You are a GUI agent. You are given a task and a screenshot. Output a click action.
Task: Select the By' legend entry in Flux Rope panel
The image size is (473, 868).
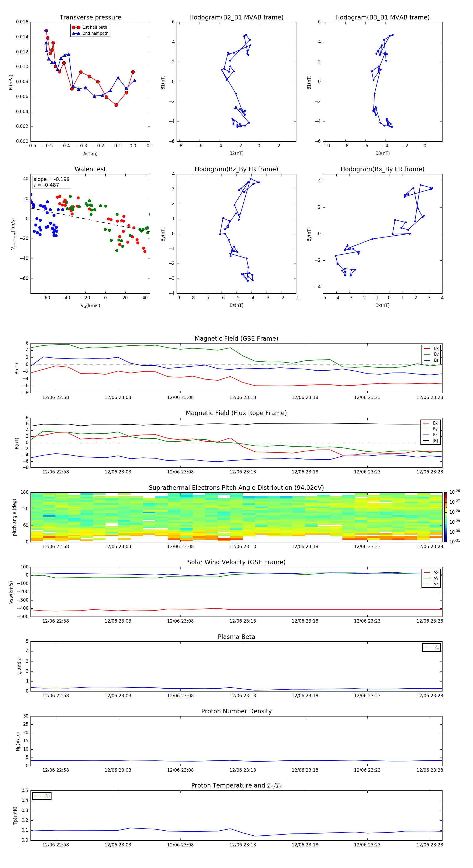tap(431, 429)
